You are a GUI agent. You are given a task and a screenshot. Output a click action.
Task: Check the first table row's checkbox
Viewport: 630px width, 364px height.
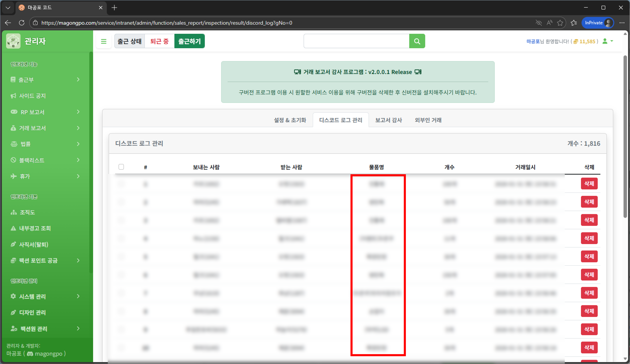(121, 184)
